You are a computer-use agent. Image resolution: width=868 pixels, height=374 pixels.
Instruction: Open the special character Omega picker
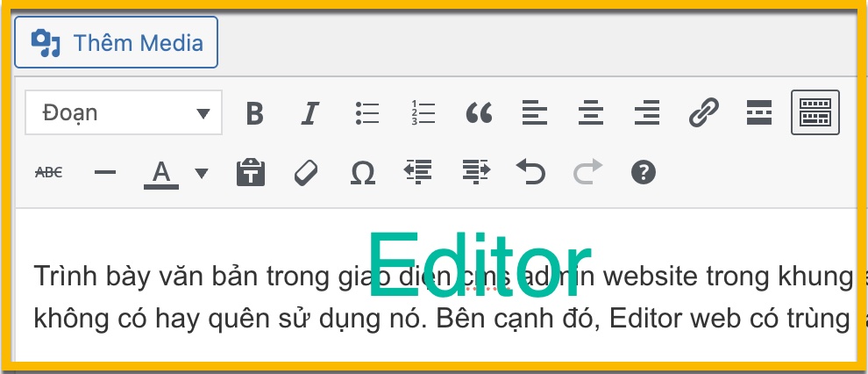click(362, 173)
